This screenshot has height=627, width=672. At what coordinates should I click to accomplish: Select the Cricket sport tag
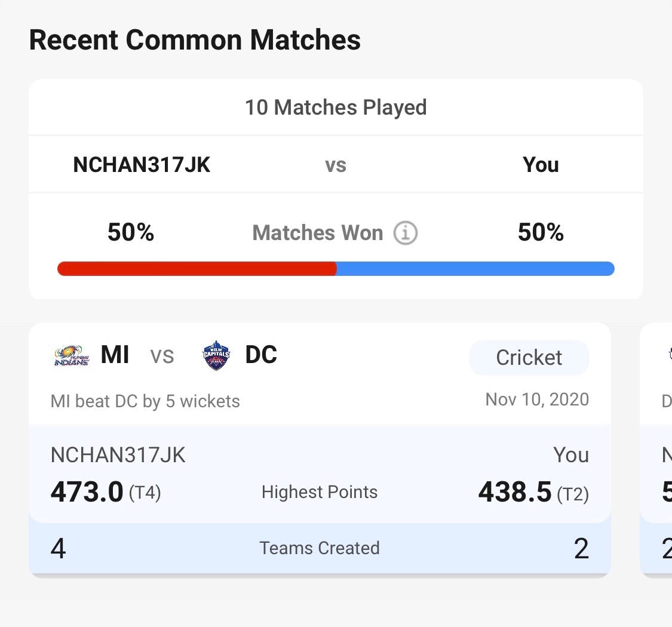point(529,358)
